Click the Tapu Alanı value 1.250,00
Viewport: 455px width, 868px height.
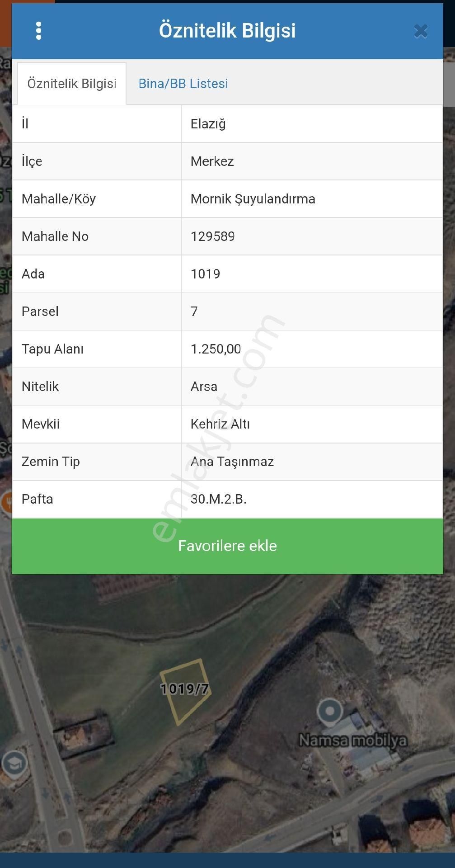tap(216, 349)
